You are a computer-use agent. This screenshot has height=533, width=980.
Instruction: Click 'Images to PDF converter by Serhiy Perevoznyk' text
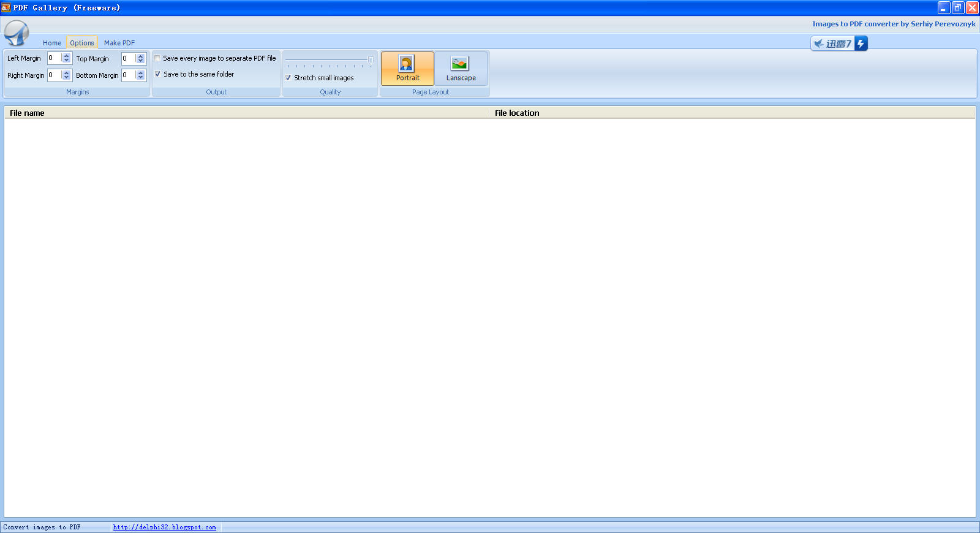[x=894, y=24]
